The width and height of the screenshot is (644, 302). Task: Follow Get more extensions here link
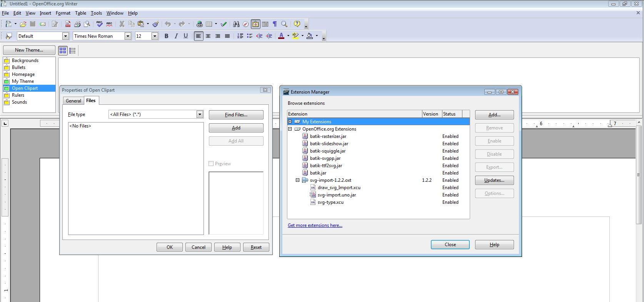pyautogui.click(x=315, y=225)
